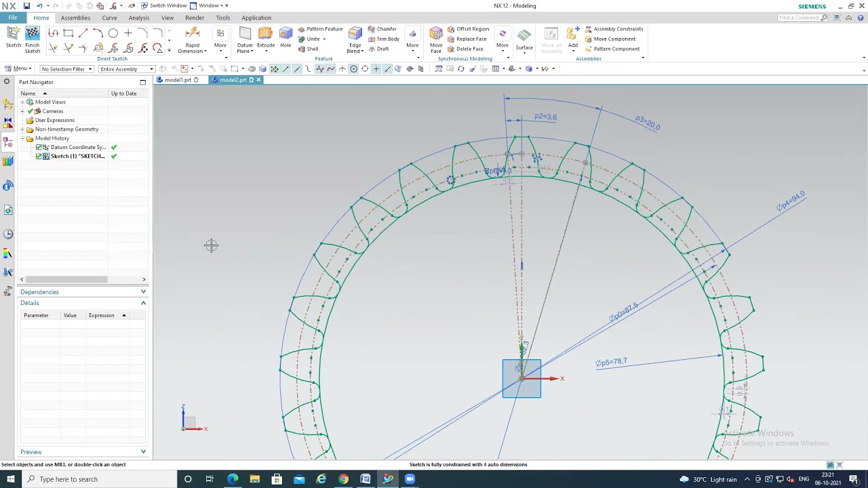868x488 pixels.
Task: Click the Switch Window button
Action: point(164,5)
